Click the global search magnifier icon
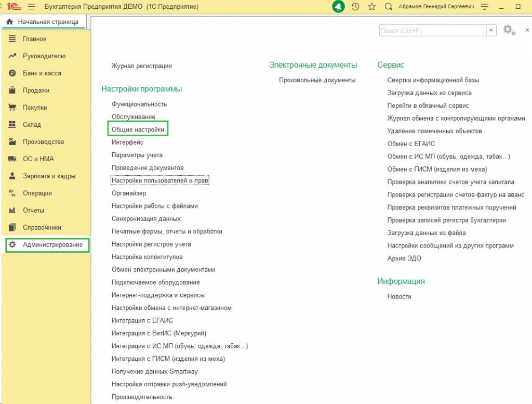Image resolution: width=532 pixels, height=404 pixels. coord(389,6)
